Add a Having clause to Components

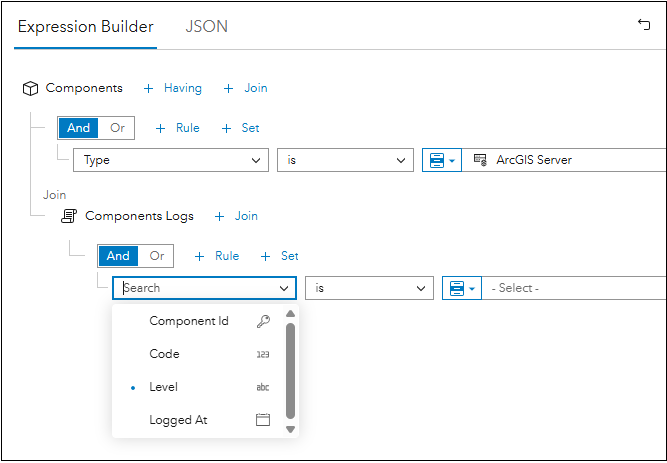tap(173, 88)
